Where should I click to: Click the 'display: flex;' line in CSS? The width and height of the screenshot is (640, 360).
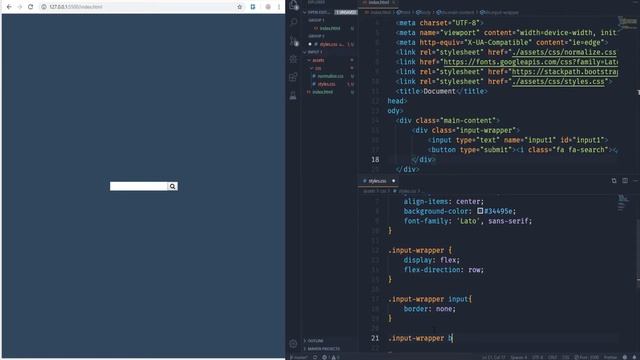pos(431,260)
